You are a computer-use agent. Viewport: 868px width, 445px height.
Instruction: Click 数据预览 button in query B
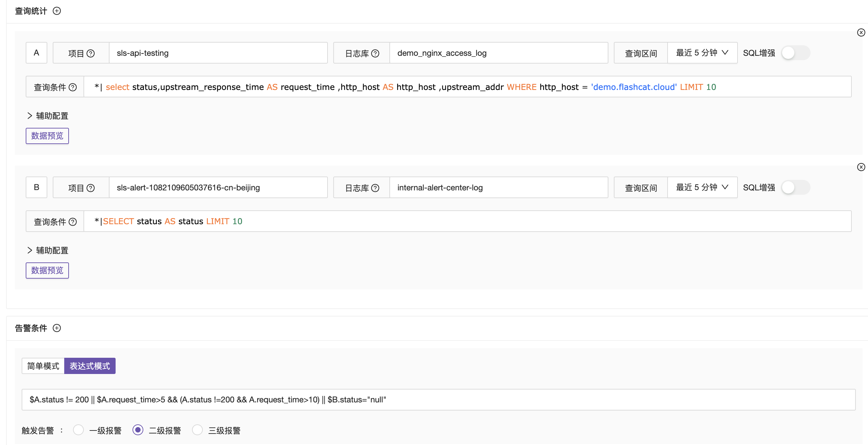[x=47, y=271]
